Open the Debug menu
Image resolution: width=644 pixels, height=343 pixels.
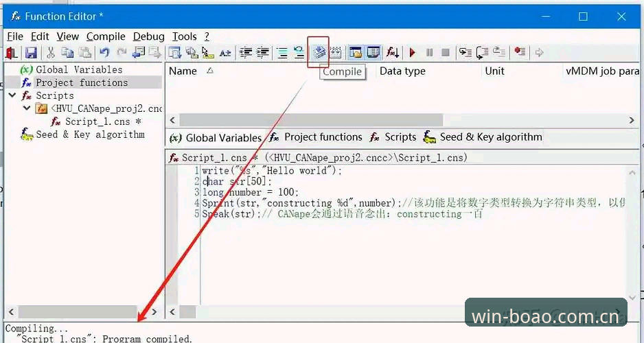point(149,36)
